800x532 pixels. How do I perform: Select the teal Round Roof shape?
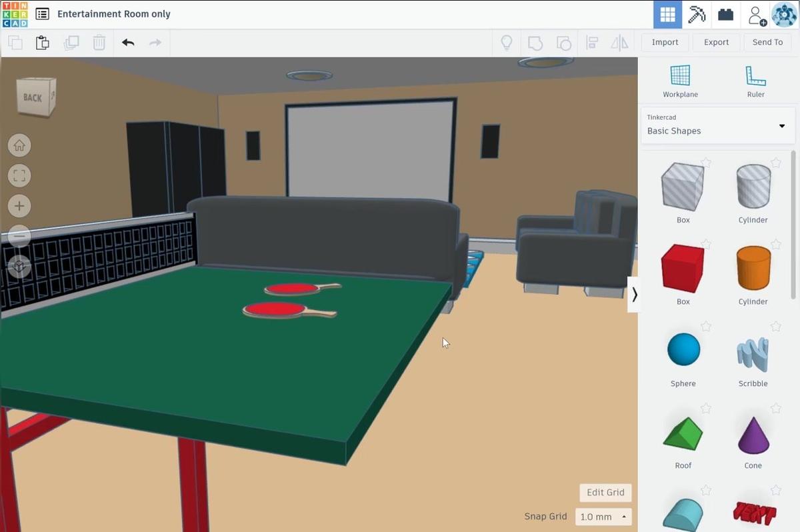point(683,515)
